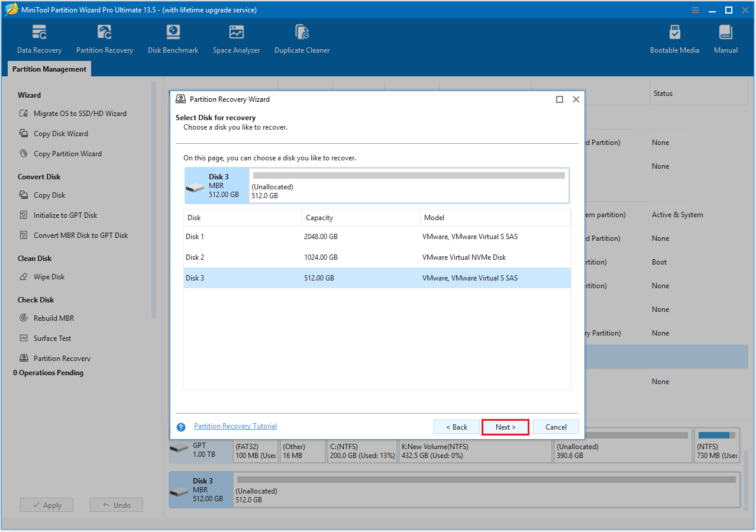
Task: Open the Disk Benchmark tool
Action: (173, 38)
